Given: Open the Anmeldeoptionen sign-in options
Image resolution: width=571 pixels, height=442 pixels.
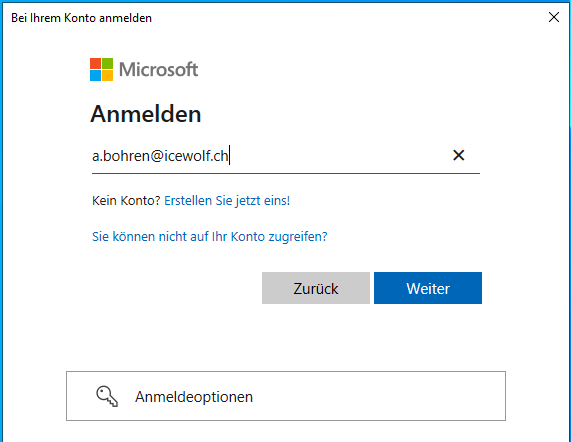Looking at the screenshot, I should tap(286, 396).
